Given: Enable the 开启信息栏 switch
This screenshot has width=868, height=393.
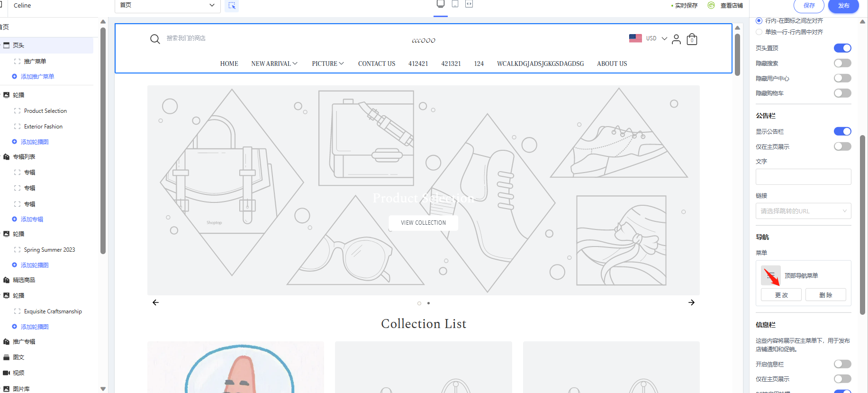Looking at the screenshot, I should pos(842,364).
